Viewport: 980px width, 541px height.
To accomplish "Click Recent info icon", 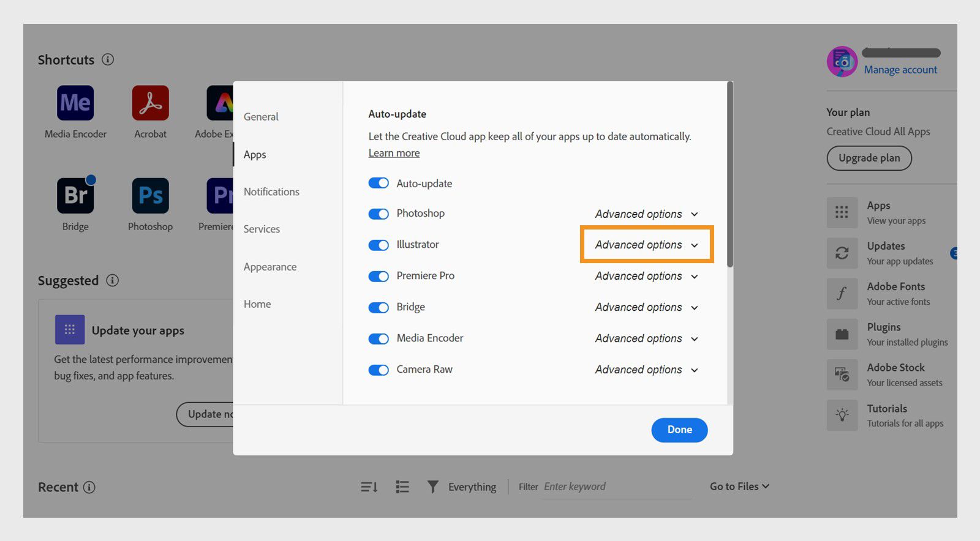I will 89,487.
